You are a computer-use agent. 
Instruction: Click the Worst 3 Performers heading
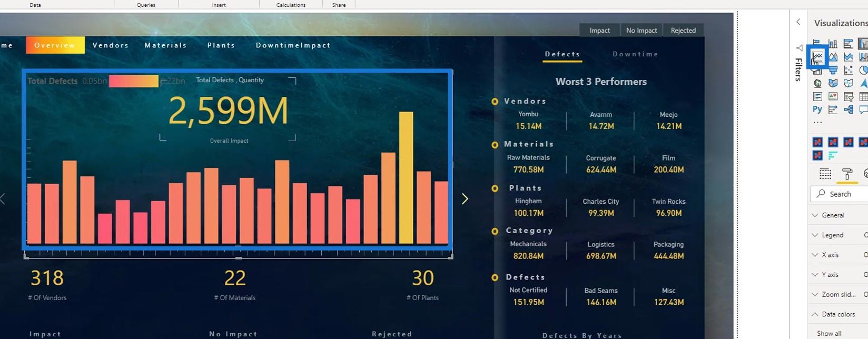pyautogui.click(x=601, y=82)
